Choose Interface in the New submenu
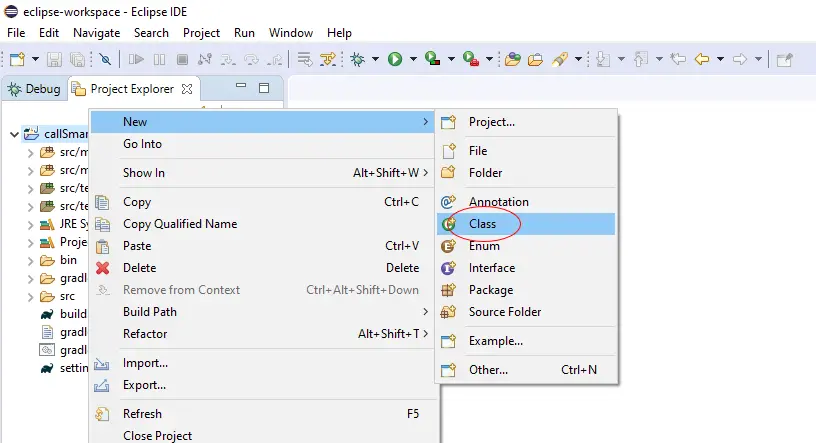 point(526,268)
